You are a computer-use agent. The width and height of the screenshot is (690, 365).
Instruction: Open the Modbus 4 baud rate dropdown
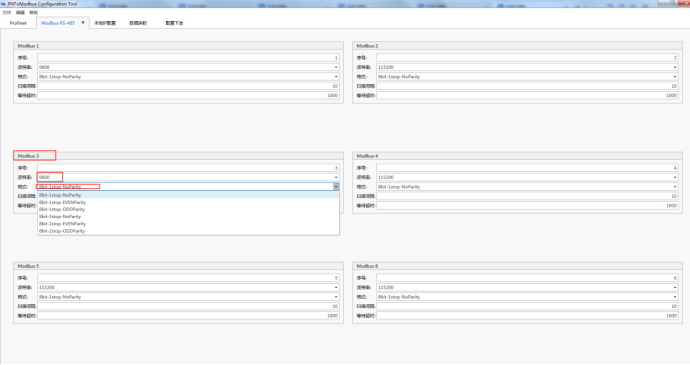point(675,177)
